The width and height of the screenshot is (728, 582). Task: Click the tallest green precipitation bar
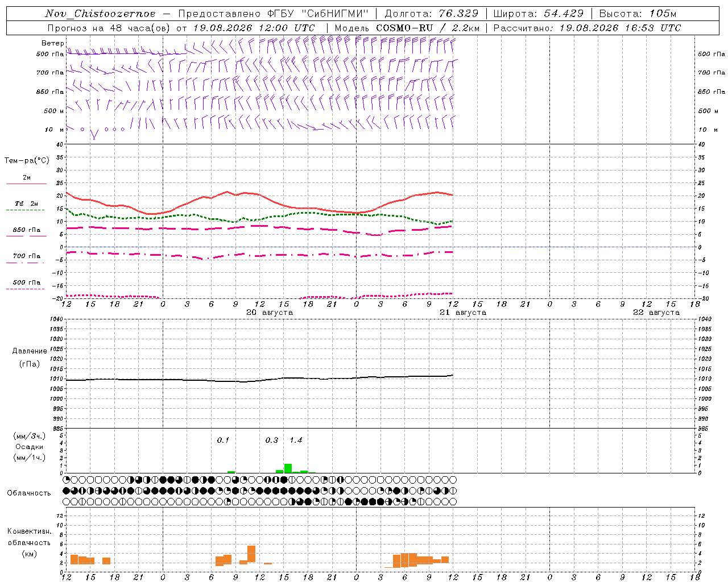click(288, 468)
